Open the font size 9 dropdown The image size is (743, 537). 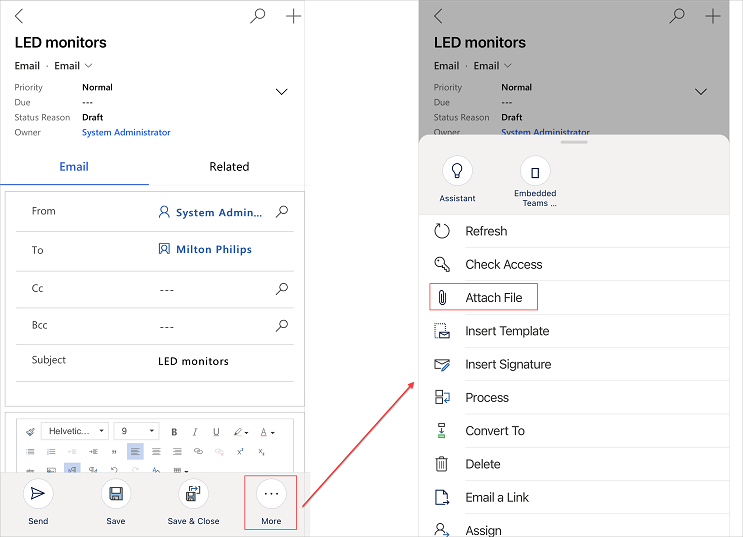point(137,431)
